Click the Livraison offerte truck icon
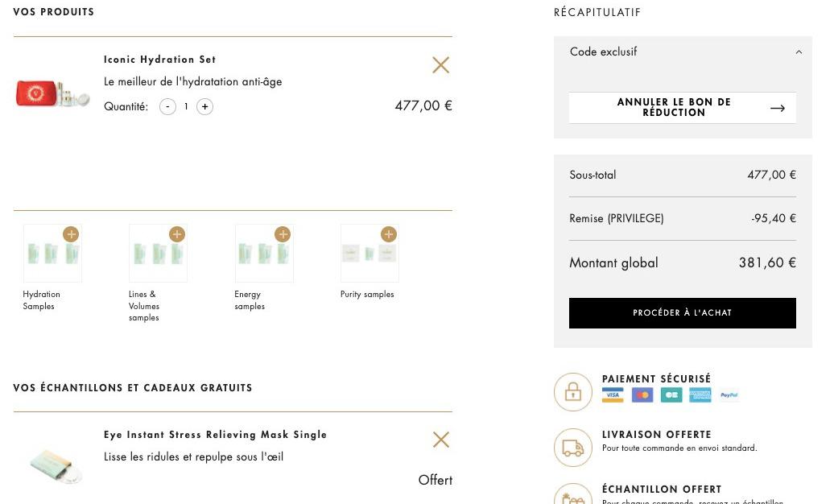This screenshot has width=834, height=504. point(573,448)
